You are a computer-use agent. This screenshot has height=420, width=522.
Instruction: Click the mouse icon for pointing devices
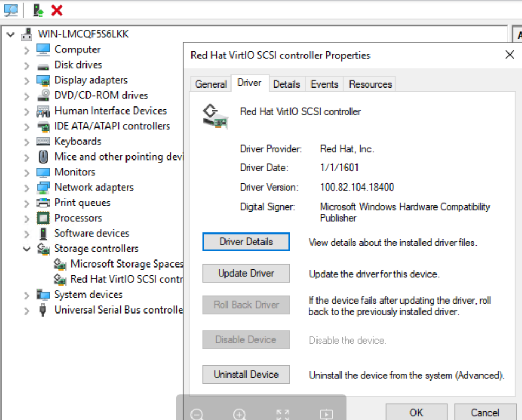(x=43, y=157)
